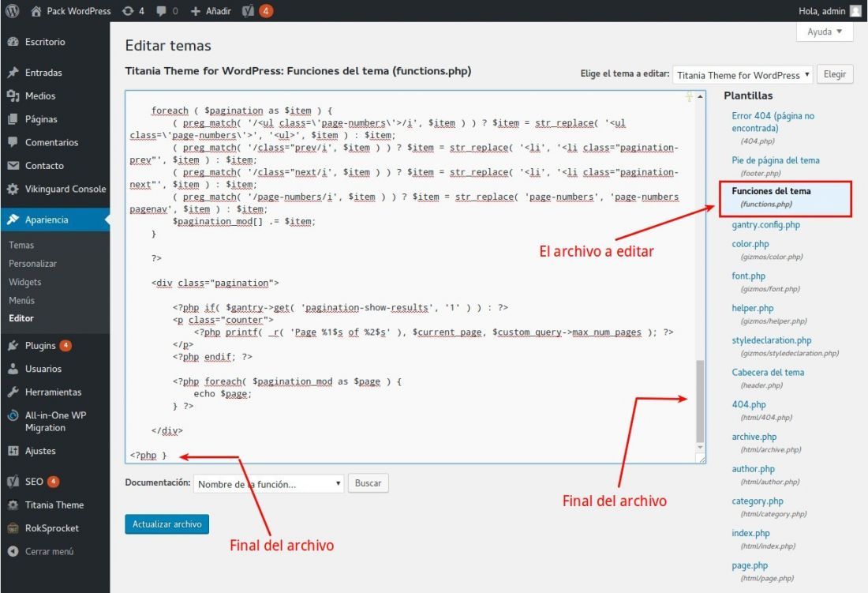Click the Vikinguard Console gear icon
Screen dimensions: 868x593
[x=13, y=189]
